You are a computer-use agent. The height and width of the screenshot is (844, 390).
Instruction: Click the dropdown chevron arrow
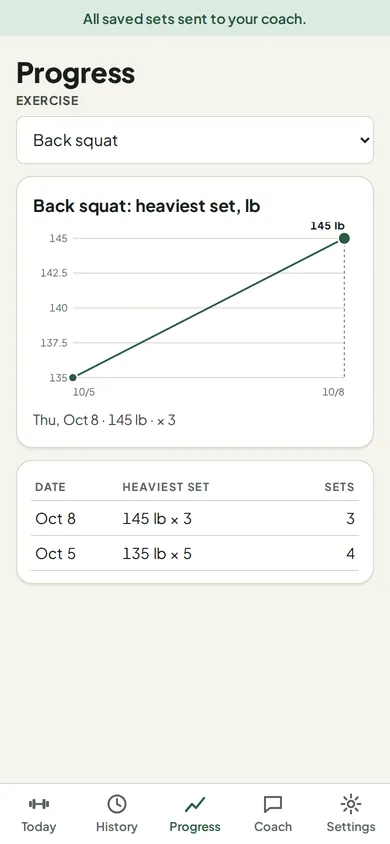[365, 140]
